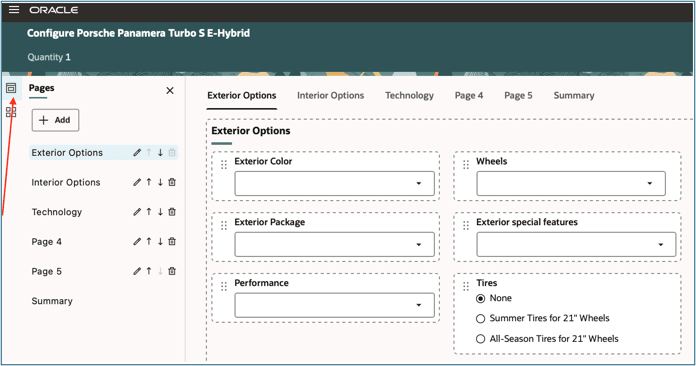Select the Pages panel icon in sidebar
The width and height of the screenshot is (696, 366).
click(11, 88)
